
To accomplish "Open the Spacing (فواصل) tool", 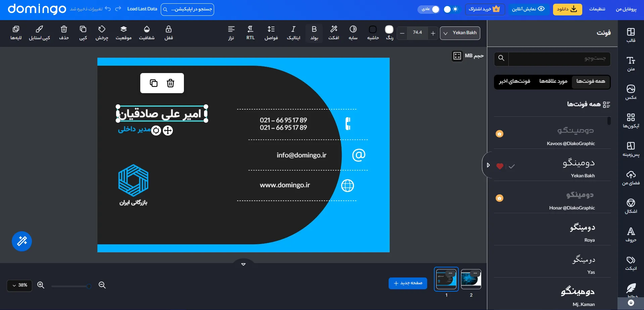I will (271, 33).
